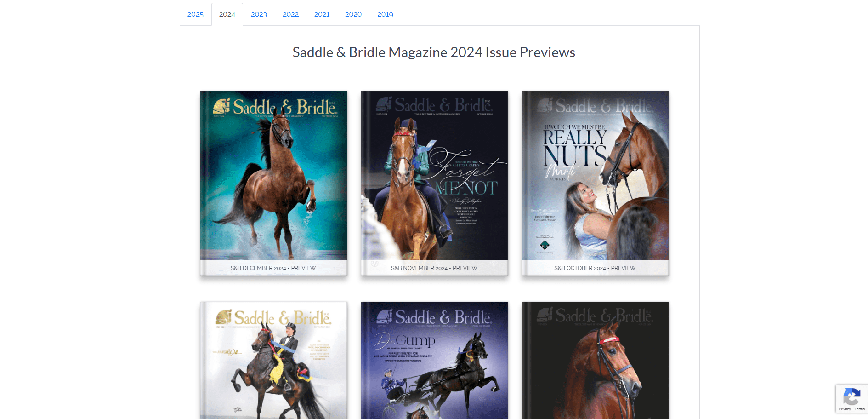The width and height of the screenshot is (868, 419).
Task: Open the reCAPTCHA Terms link
Action: click(860, 409)
